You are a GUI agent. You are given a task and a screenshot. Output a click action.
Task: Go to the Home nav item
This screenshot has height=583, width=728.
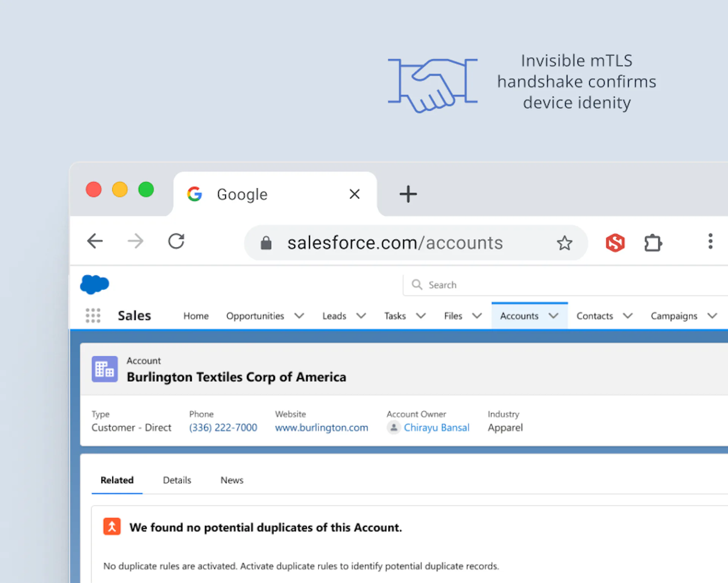click(196, 316)
